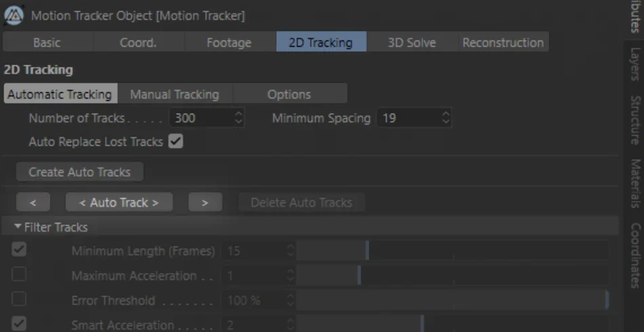Open the Coord. tab
Image resolution: width=644 pixels, height=332 pixels.
pyautogui.click(x=138, y=42)
